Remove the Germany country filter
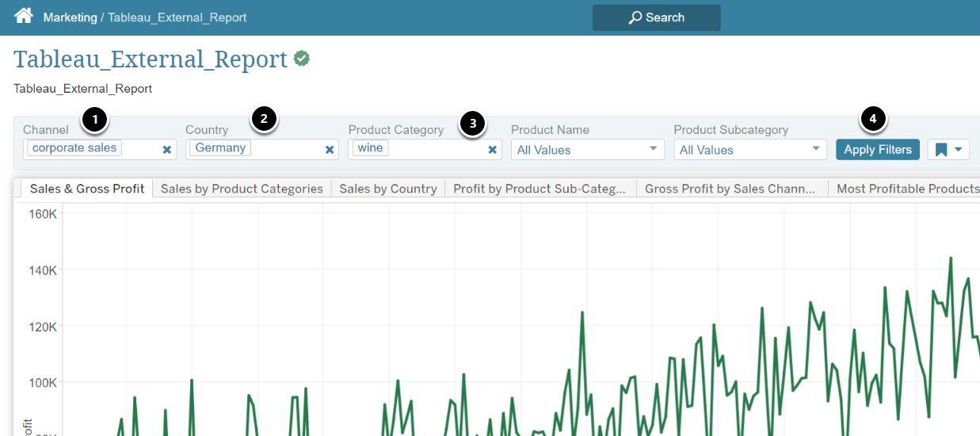The width and height of the screenshot is (980, 436). [330, 150]
